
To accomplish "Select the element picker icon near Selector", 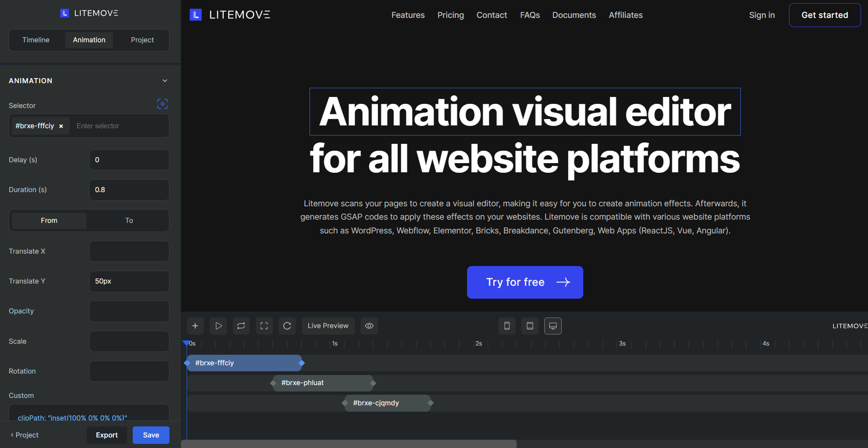I will pyautogui.click(x=163, y=104).
